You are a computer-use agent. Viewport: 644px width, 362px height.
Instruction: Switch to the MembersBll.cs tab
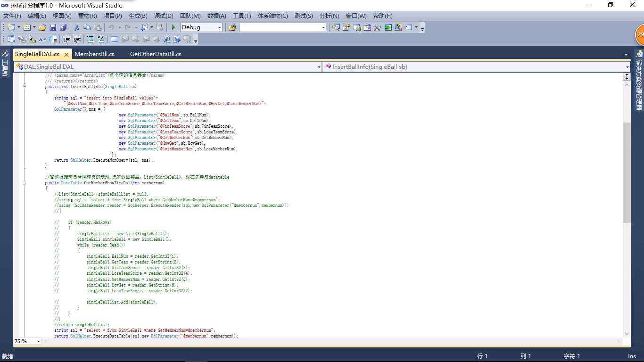coord(94,54)
